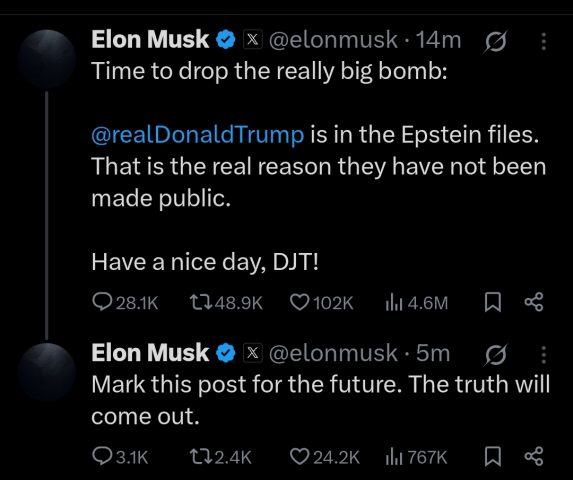Open the X affiliation badge on second post

click(x=253, y=353)
